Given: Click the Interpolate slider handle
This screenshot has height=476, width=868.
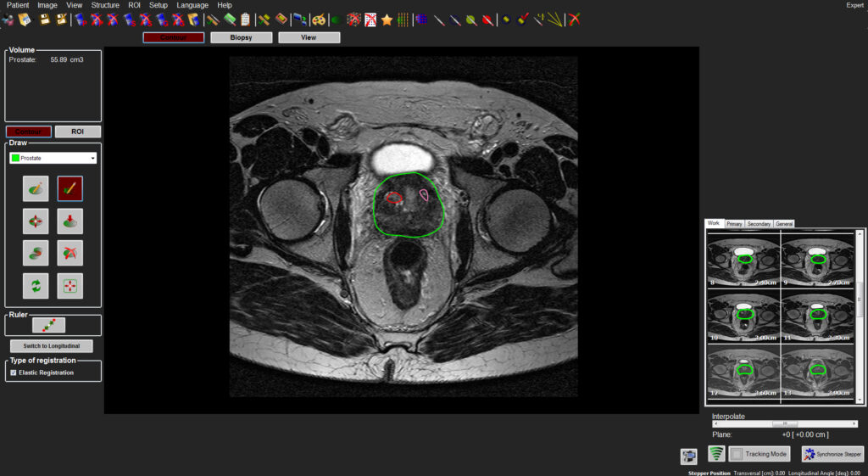Looking at the screenshot, I should (784, 424).
